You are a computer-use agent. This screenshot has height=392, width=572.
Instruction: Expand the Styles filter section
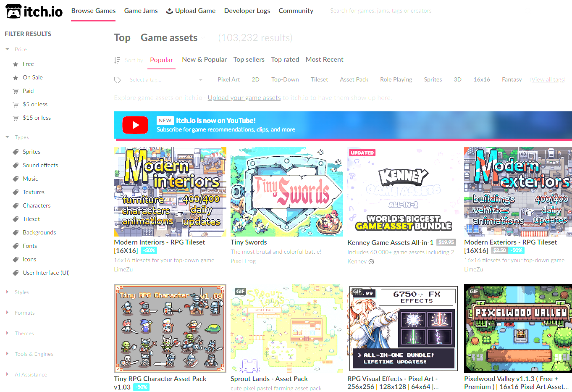point(7,292)
